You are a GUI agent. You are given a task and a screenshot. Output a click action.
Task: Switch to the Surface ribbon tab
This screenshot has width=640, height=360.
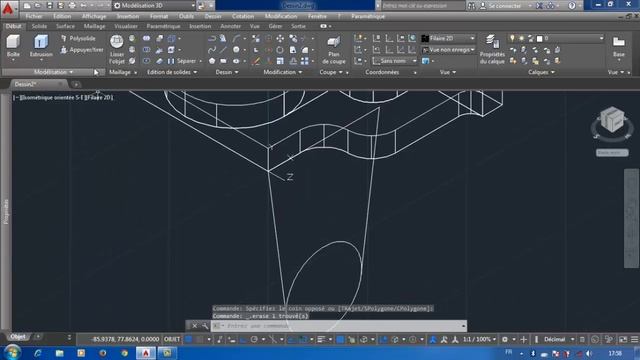65,26
